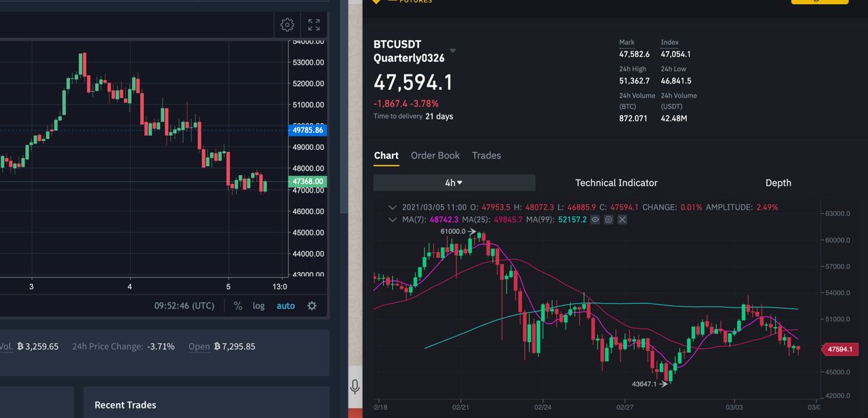Click the red 47594.1 price tag
The height and width of the screenshot is (418, 868).
pos(840,349)
